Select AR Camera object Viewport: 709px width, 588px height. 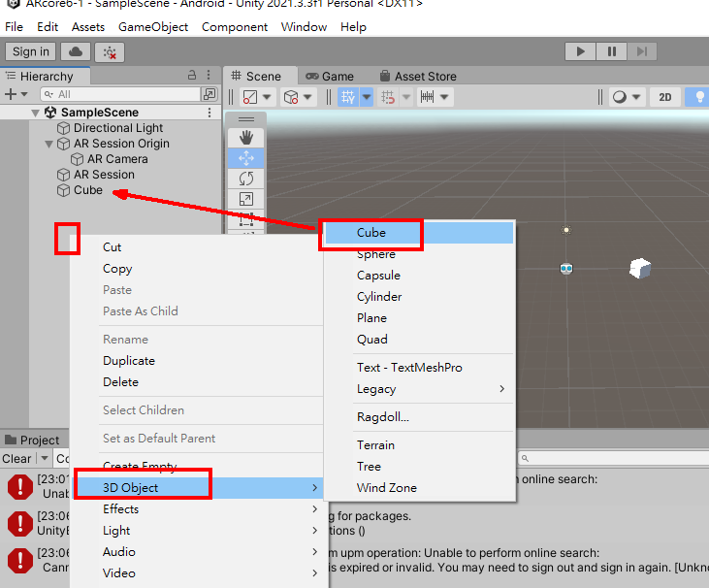pyautogui.click(x=117, y=159)
